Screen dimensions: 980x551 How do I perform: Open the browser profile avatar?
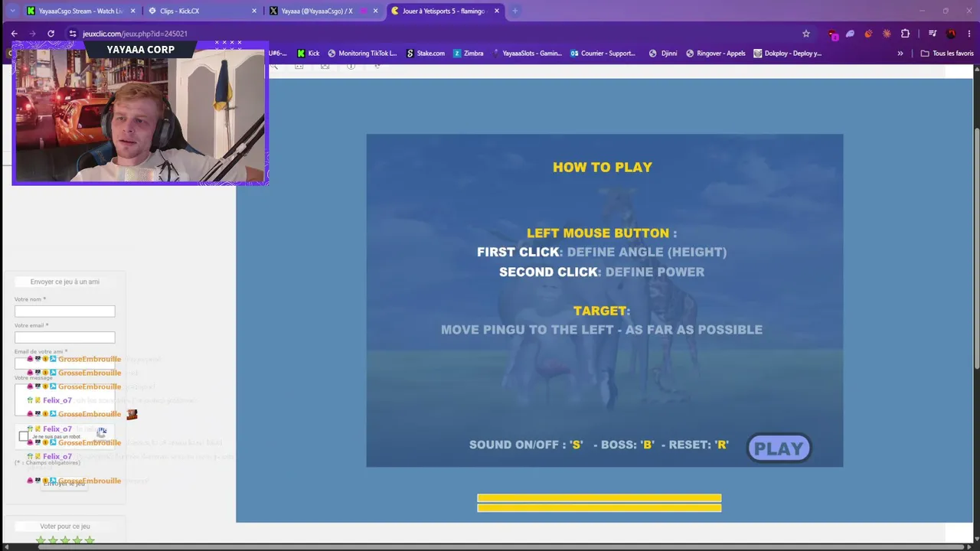[951, 34]
